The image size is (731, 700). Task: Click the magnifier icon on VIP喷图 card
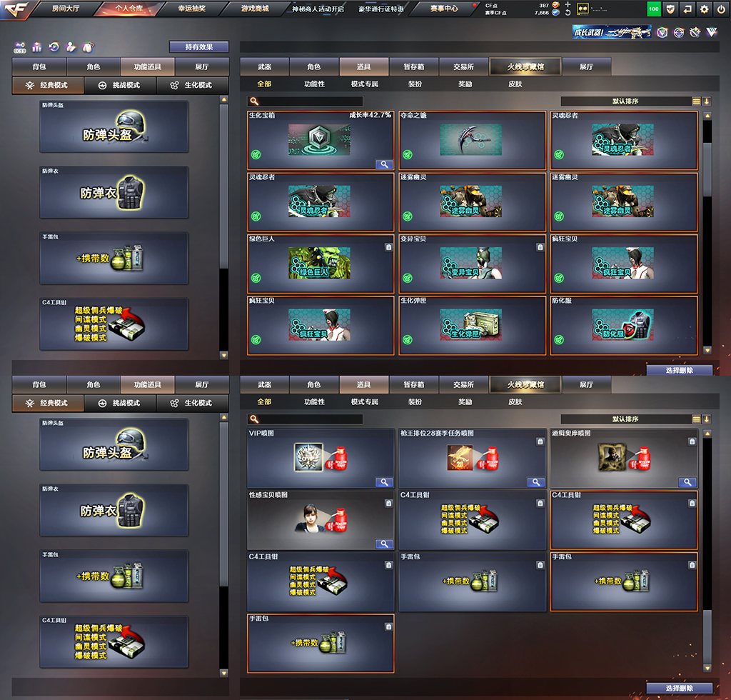point(384,482)
